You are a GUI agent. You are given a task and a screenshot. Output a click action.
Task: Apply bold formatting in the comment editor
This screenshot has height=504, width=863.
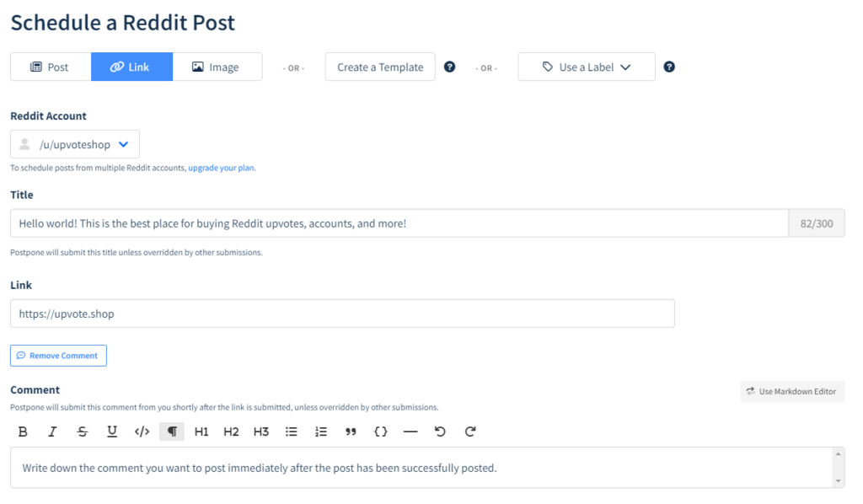[x=23, y=431]
